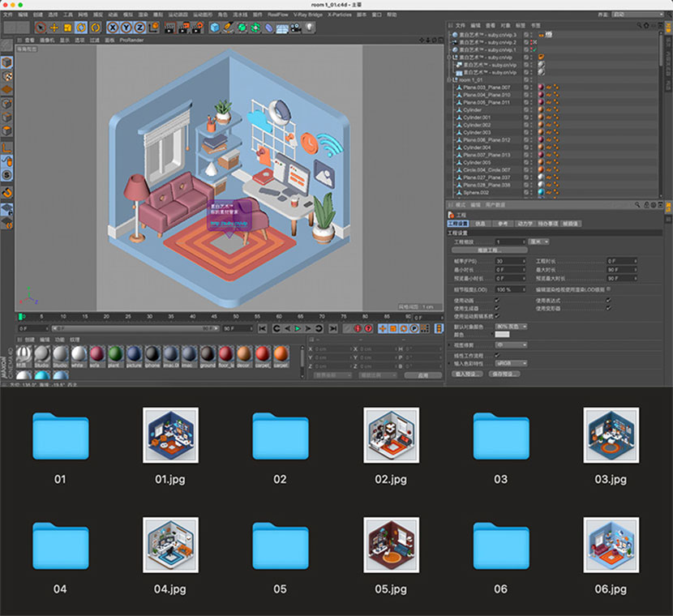The image size is (673, 616).
Task: Select the sofa material sphere
Action: 96,354
